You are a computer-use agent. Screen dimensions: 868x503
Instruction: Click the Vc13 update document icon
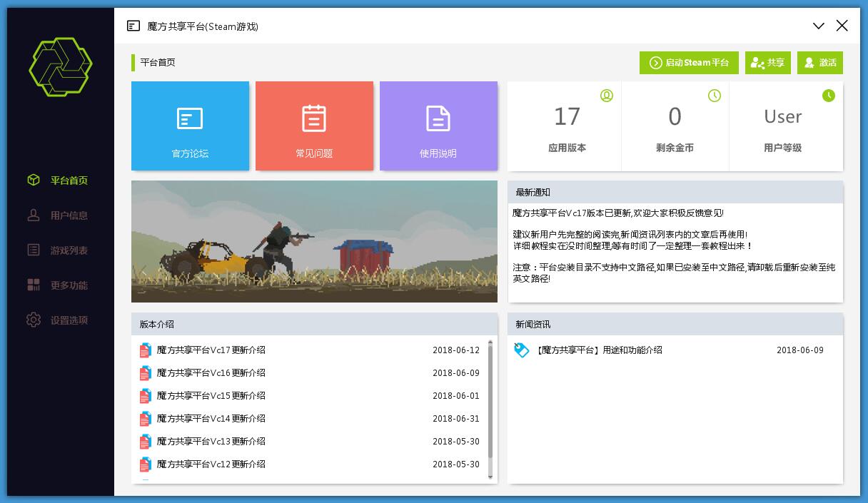(146, 442)
